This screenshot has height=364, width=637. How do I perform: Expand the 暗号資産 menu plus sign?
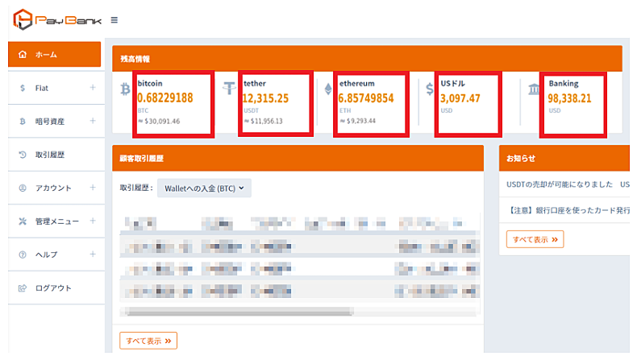93,121
